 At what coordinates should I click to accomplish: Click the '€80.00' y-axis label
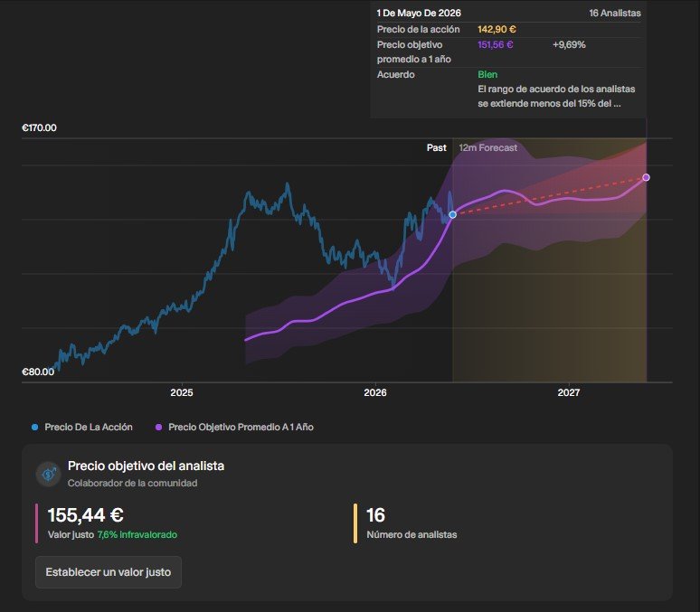click(x=38, y=372)
